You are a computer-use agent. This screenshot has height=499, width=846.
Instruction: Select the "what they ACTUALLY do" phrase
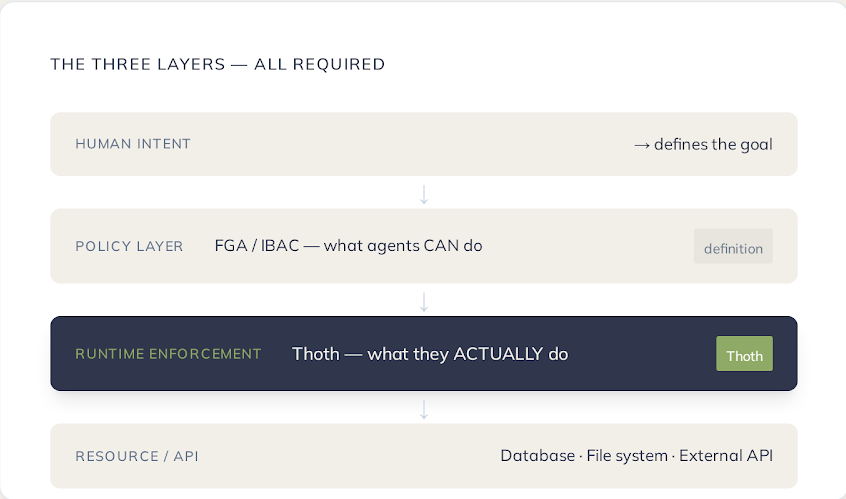(x=468, y=354)
